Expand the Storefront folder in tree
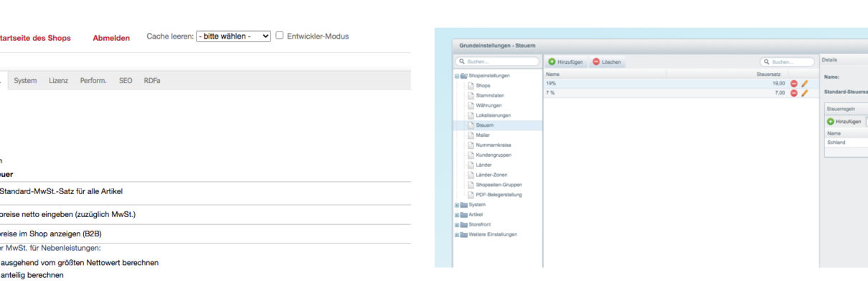Viewport: 868px width, 303px height. [456, 224]
